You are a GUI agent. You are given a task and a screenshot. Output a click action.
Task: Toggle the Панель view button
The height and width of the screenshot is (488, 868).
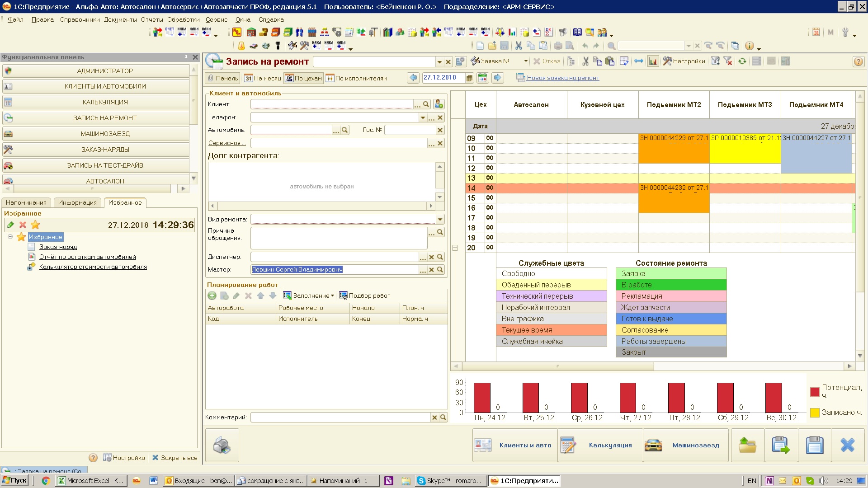click(x=222, y=78)
